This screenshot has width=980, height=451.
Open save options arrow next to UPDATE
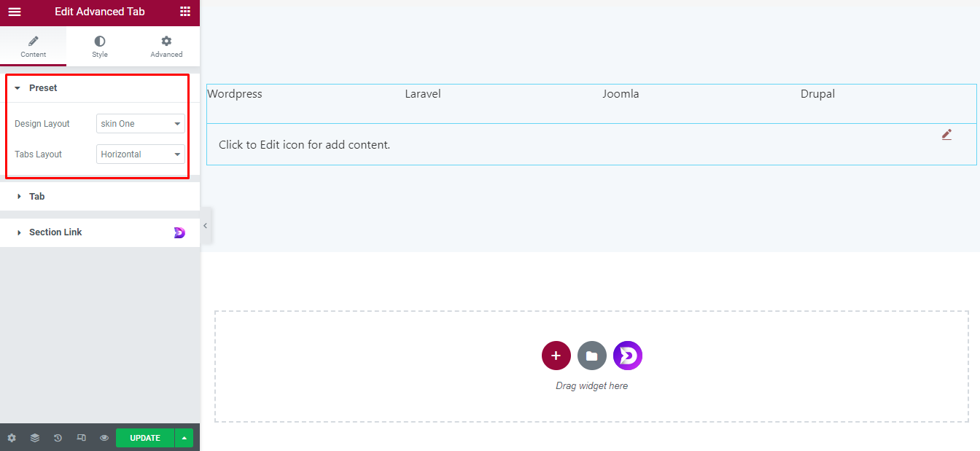tap(184, 438)
